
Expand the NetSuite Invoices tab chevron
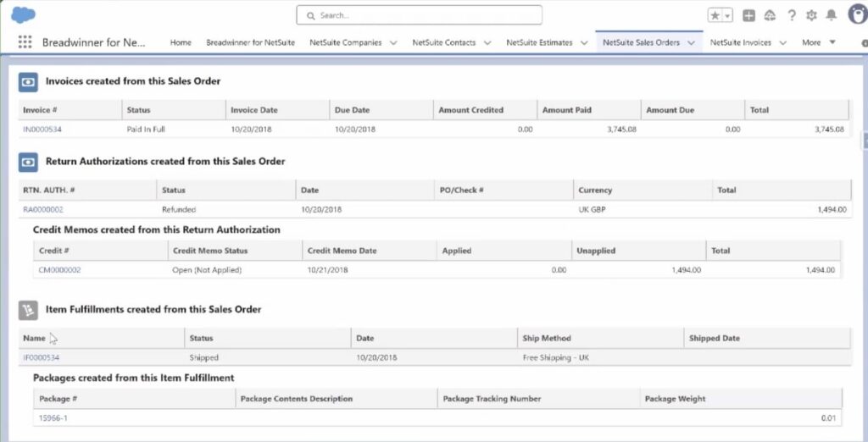click(782, 42)
